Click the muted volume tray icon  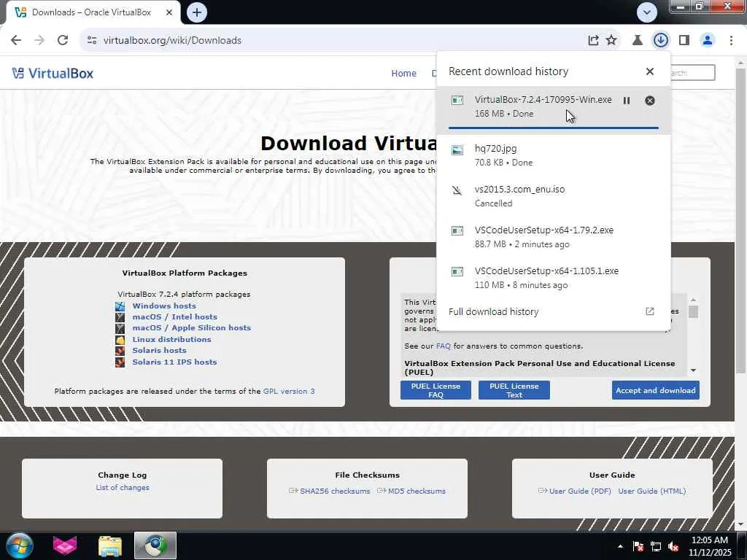[673, 547]
